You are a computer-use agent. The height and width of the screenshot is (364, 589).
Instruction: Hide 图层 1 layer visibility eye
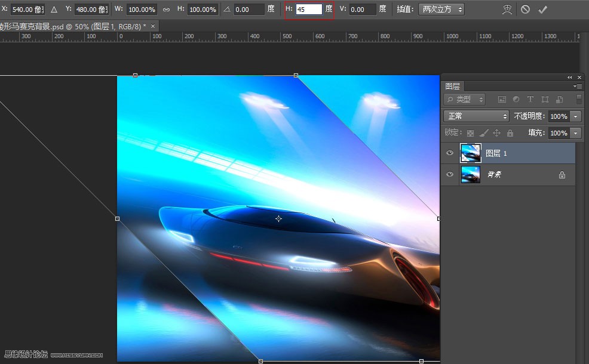450,153
